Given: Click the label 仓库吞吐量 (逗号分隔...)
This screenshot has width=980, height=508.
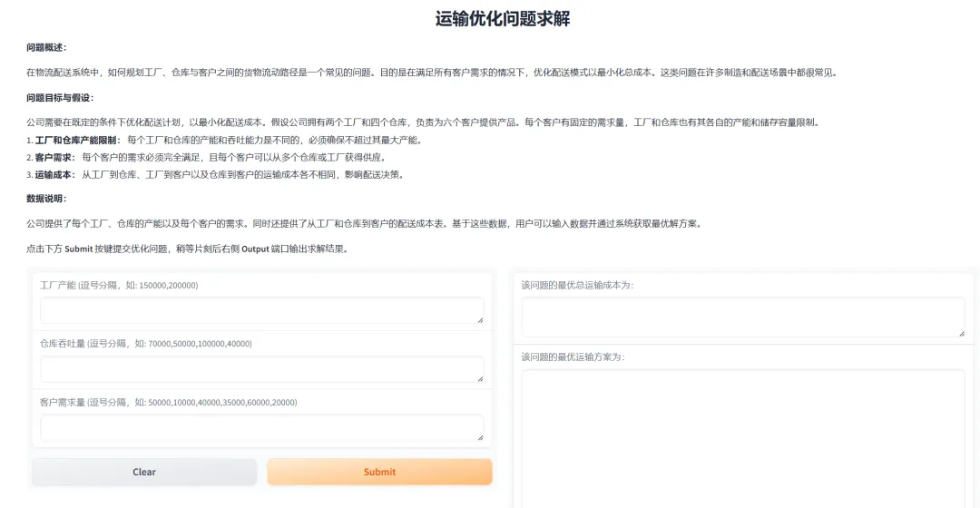Looking at the screenshot, I should 145,344.
